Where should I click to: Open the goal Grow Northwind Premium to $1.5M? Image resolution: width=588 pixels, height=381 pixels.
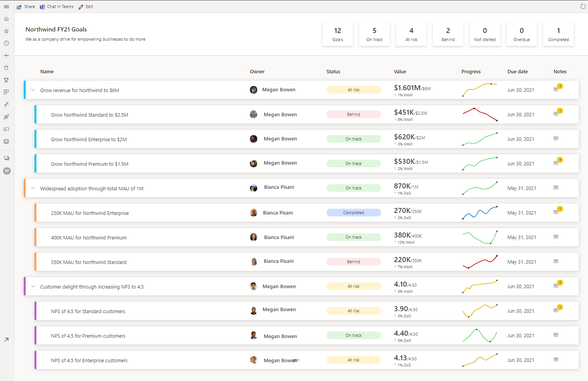[90, 164]
